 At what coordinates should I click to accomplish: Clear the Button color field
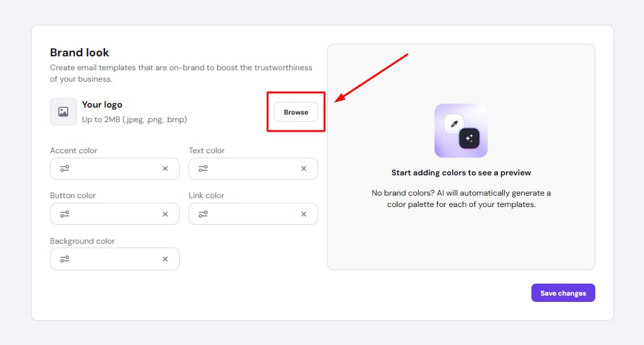click(165, 214)
